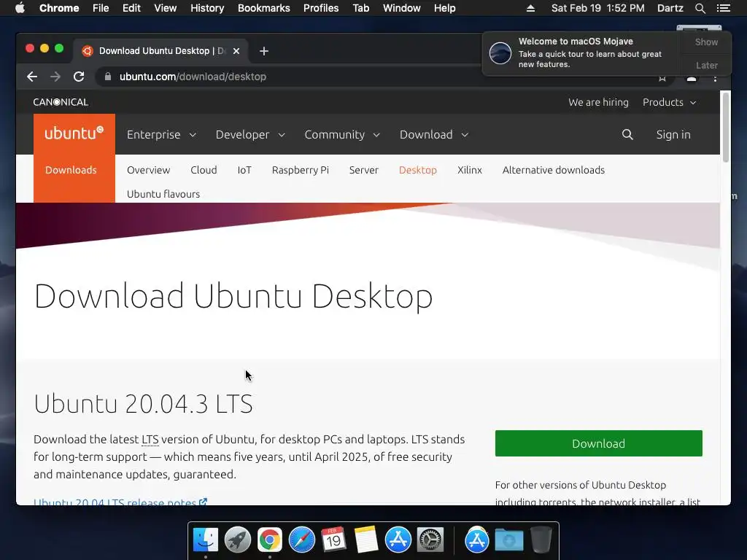
Task: Open App Store icon left of System Preferences
Action: [x=398, y=540]
